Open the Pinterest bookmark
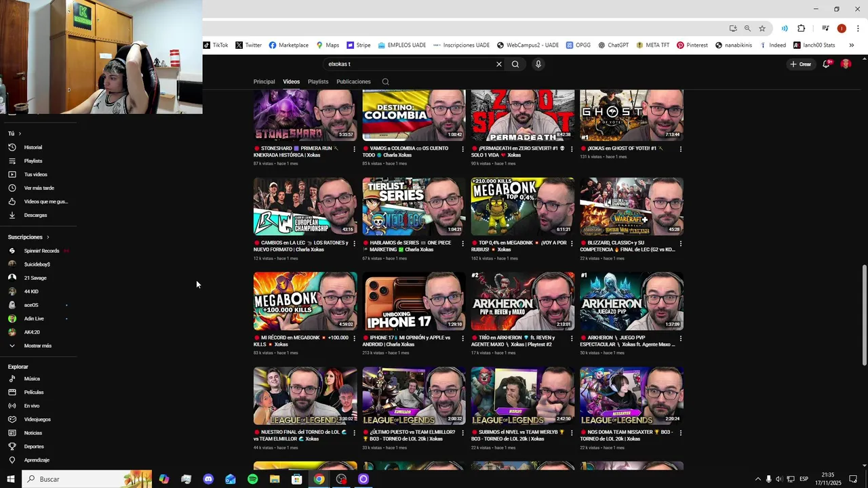The image size is (868, 488). click(692, 45)
